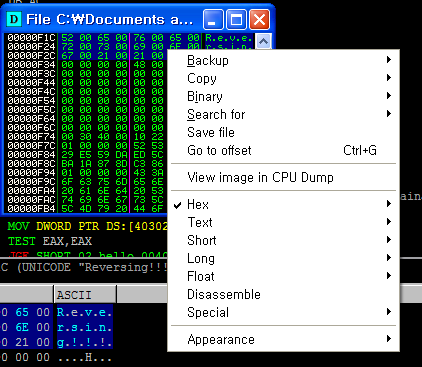Expand the Hex submenu arrow

pyautogui.click(x=389, y=204)
